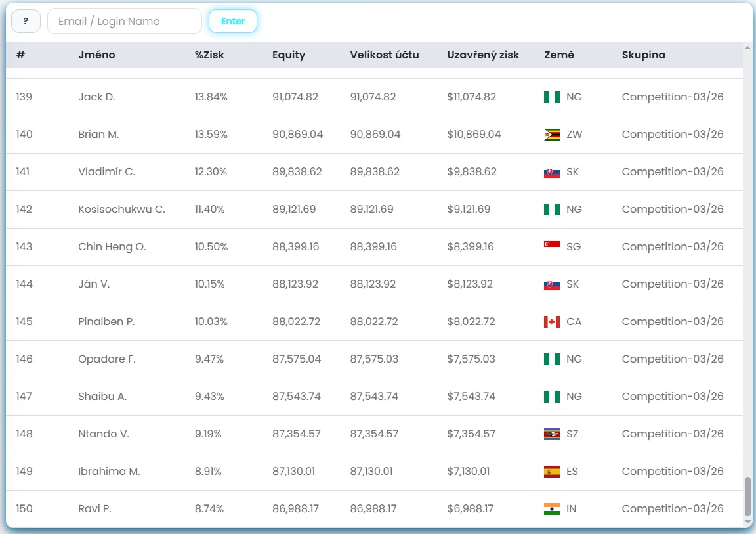Click Uzavřený zisk column header
756x534 pixels.
click(x=483, y=55)
